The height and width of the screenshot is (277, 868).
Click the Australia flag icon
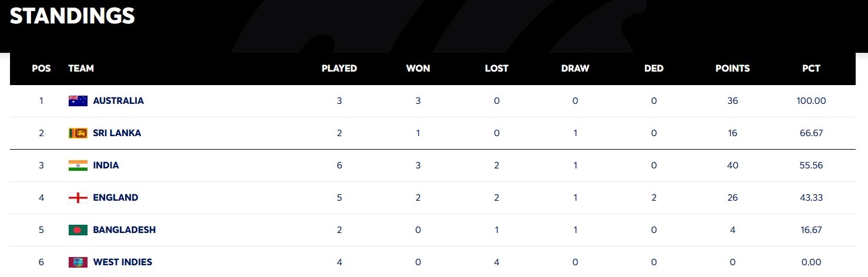pos(78,101)
